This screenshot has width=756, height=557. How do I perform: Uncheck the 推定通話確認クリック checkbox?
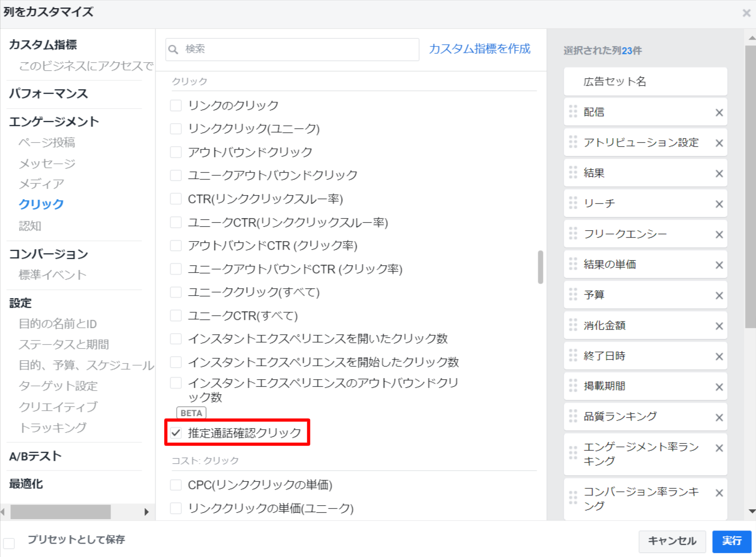click(176, 433)
